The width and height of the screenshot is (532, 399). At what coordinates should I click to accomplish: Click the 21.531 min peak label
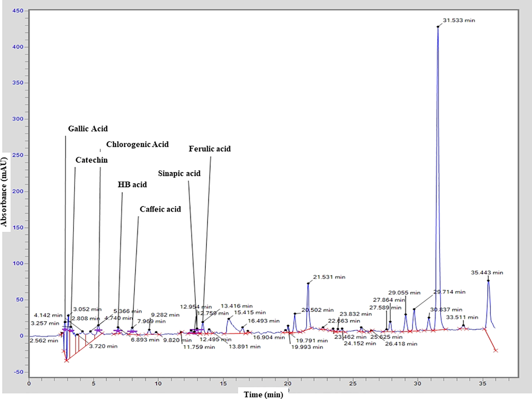(329, 277)
